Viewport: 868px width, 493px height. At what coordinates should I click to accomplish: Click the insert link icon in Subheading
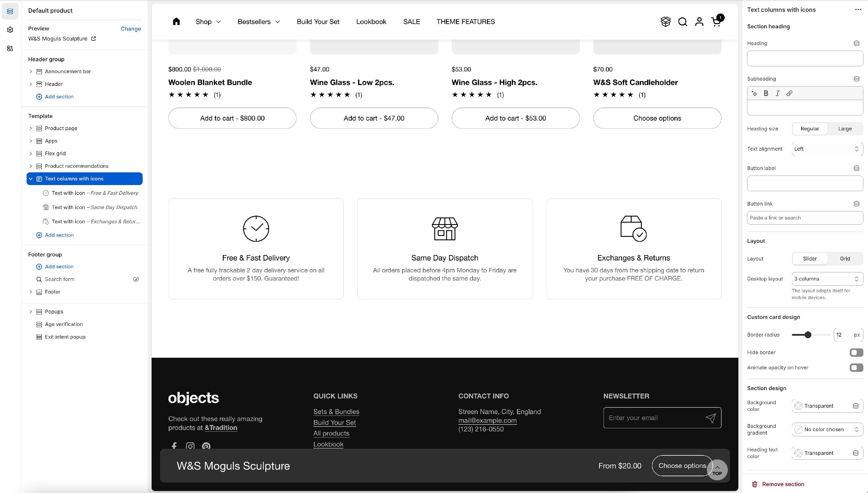[789, 93]
